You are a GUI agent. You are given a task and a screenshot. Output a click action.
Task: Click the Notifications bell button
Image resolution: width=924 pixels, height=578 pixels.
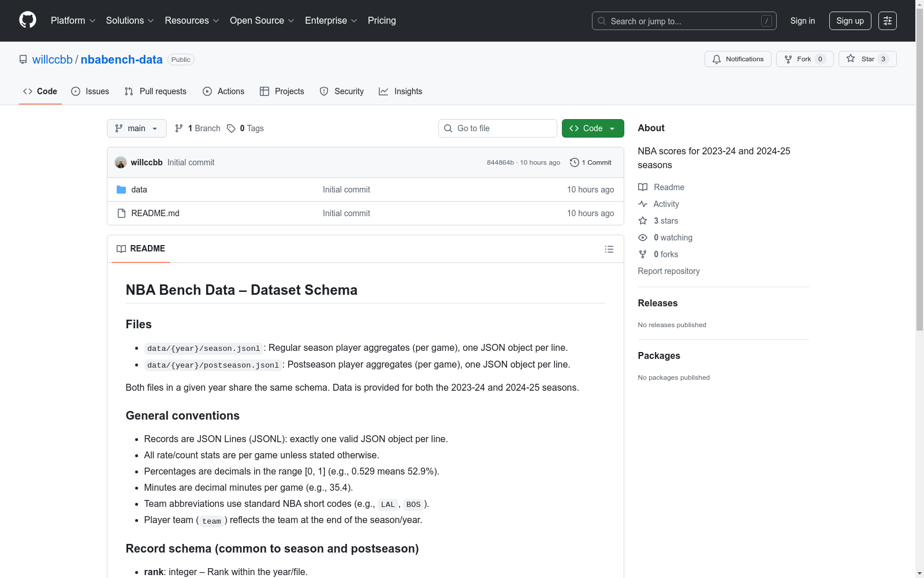pyautogui.click(x=737, y=59)
